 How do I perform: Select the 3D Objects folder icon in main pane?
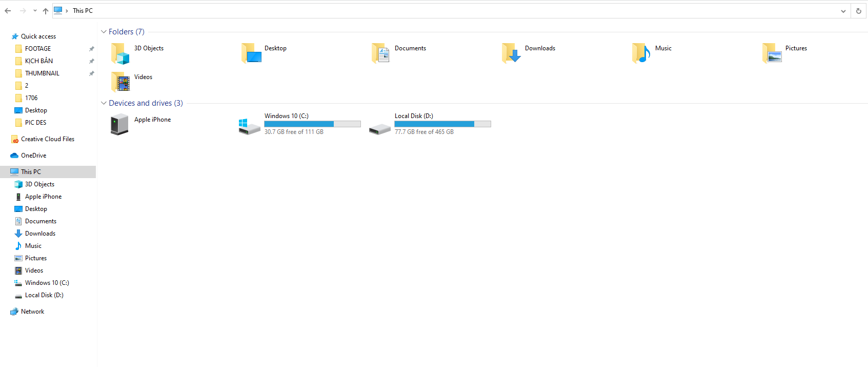pyautogui.click(x=120, y=53)
